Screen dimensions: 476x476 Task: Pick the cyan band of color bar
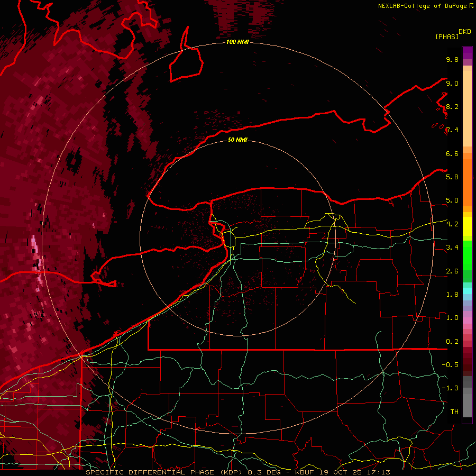click(467, 290)
